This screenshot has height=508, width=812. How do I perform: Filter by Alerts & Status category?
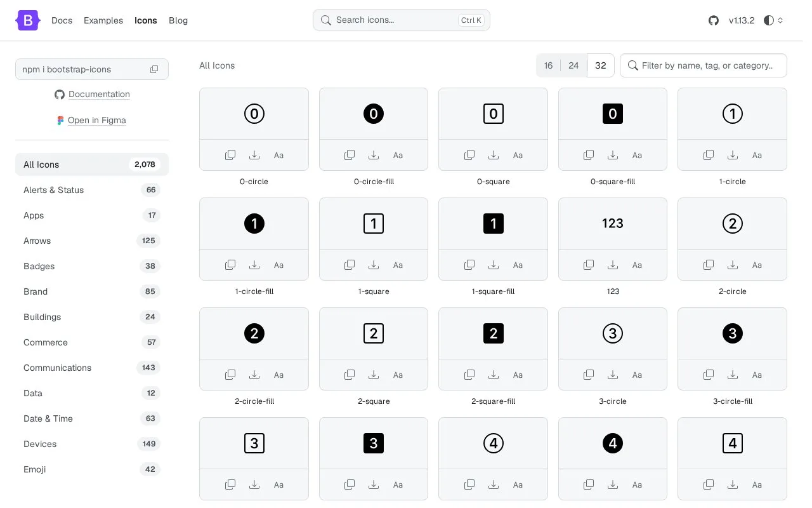(92, 190)
